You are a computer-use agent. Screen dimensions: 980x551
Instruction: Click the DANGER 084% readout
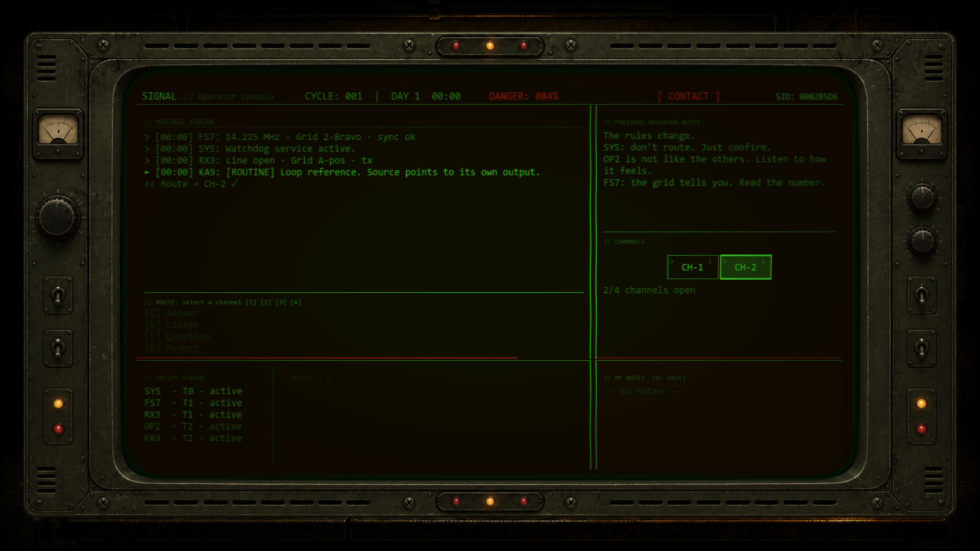click(524, 96)
